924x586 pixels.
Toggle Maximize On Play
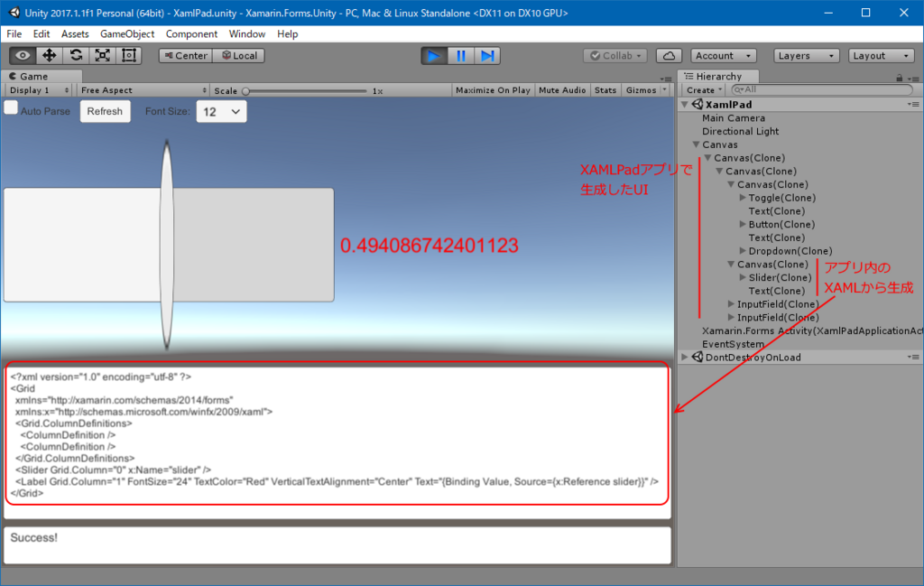click(x=493, y=90)
